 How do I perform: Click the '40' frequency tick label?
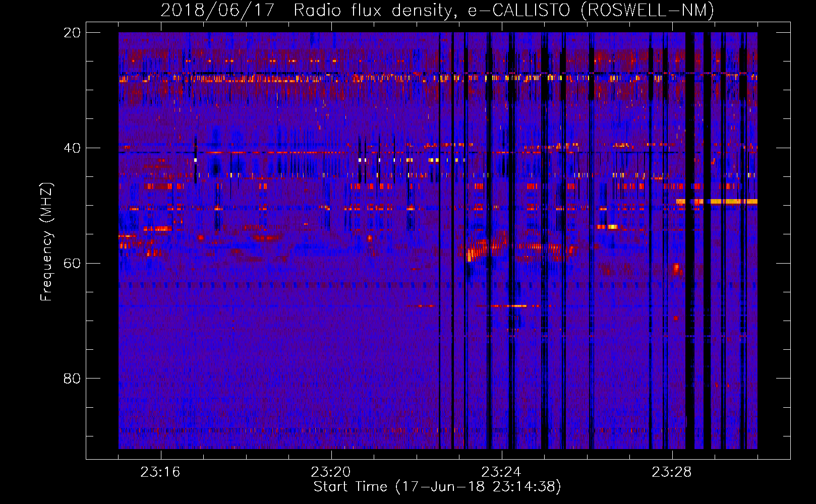(x=72, y=148)
